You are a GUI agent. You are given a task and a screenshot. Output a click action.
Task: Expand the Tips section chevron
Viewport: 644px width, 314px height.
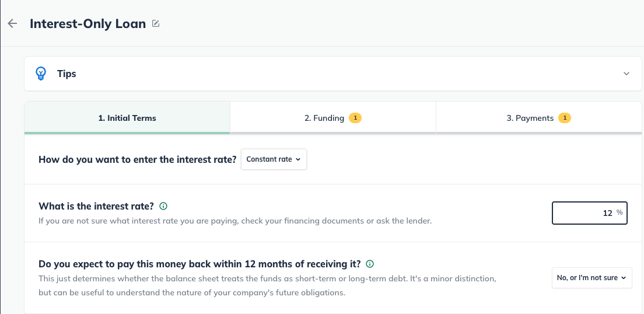click(626, 74)
